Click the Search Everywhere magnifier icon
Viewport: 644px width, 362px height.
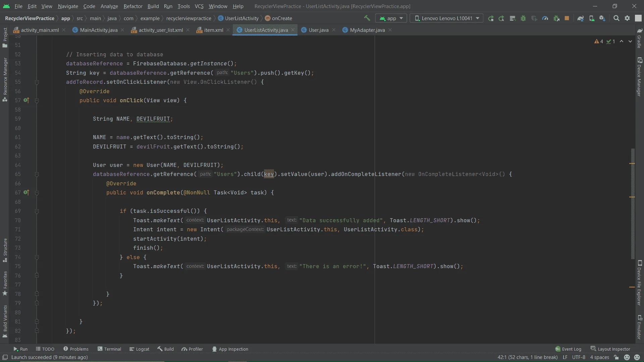tap(616, 18)
